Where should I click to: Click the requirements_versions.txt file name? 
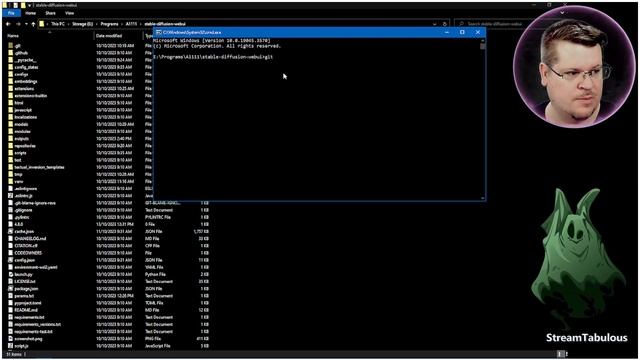pyautogui.click(x=38, y=324)
